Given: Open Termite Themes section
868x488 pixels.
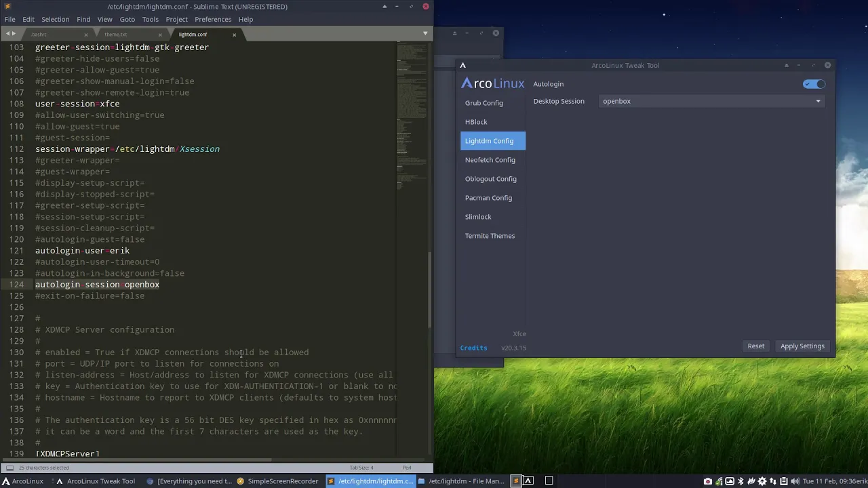Looking at the screenshot, I should click(492, 236).
